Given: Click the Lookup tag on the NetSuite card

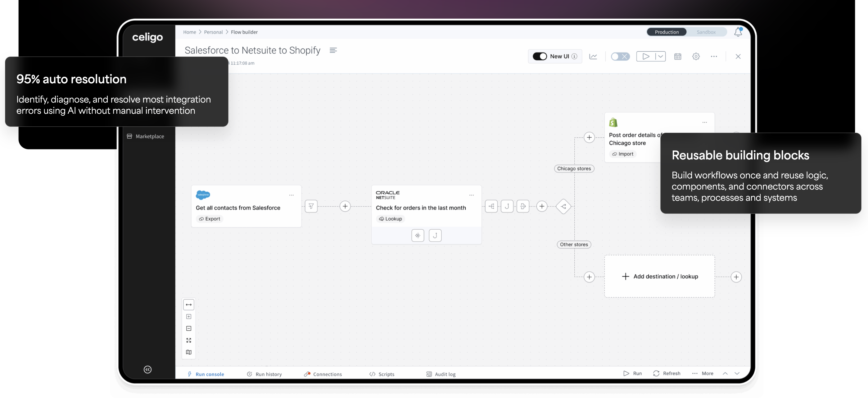Looking at the screenshot, I should [391, 219].
